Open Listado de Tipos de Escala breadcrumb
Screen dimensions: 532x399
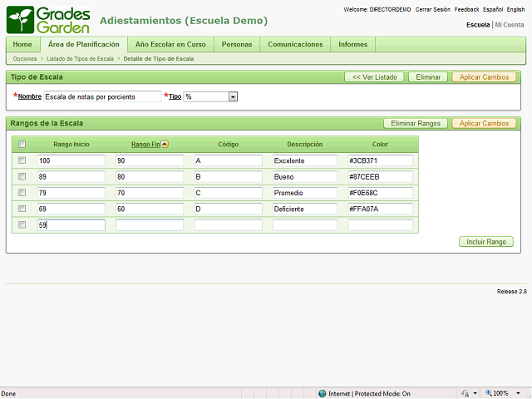click(81, 59)
